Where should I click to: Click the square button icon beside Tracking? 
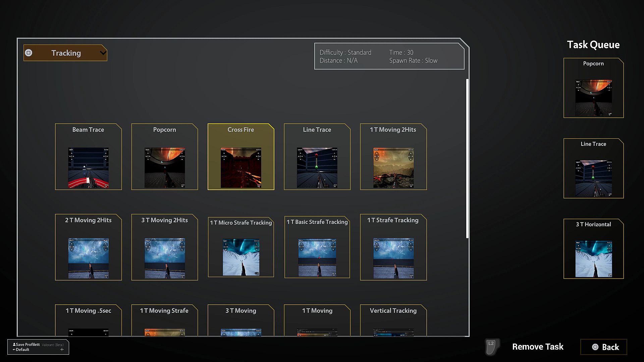click(x=29, y=53)
